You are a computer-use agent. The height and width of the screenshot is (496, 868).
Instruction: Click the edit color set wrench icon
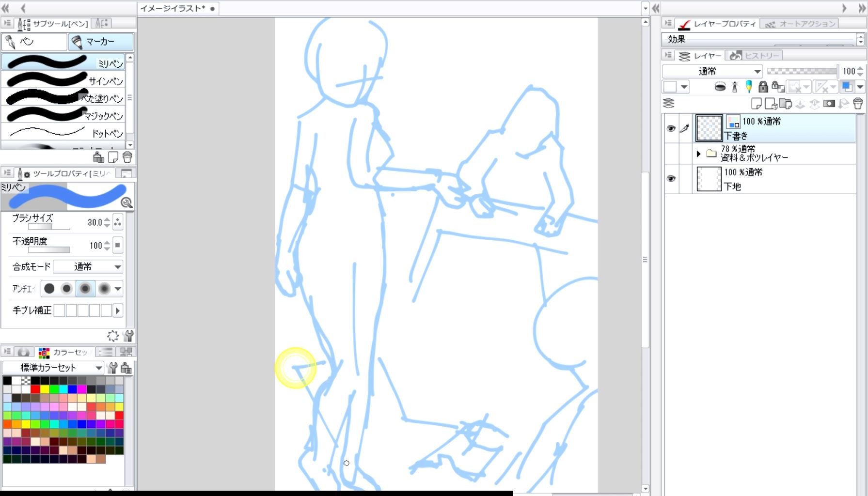pyautogui.click(x=112, y=368)
